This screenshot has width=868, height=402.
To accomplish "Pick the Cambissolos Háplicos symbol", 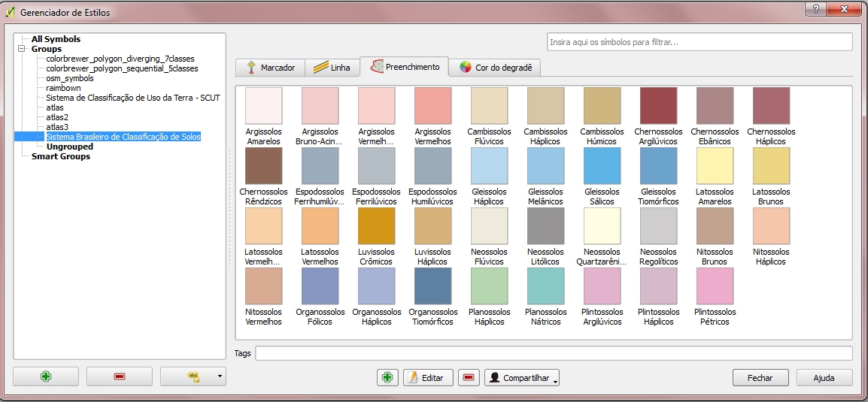I will (x=546, y=106).
